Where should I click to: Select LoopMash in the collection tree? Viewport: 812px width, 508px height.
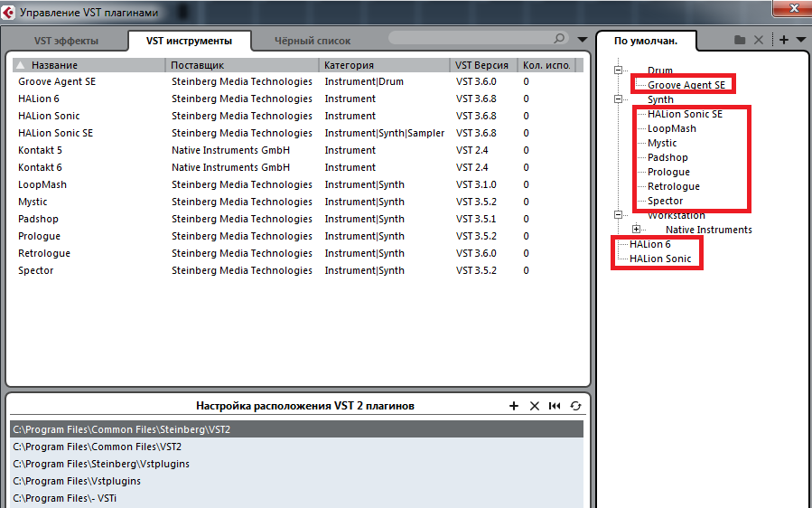click(x=672, y=128)
